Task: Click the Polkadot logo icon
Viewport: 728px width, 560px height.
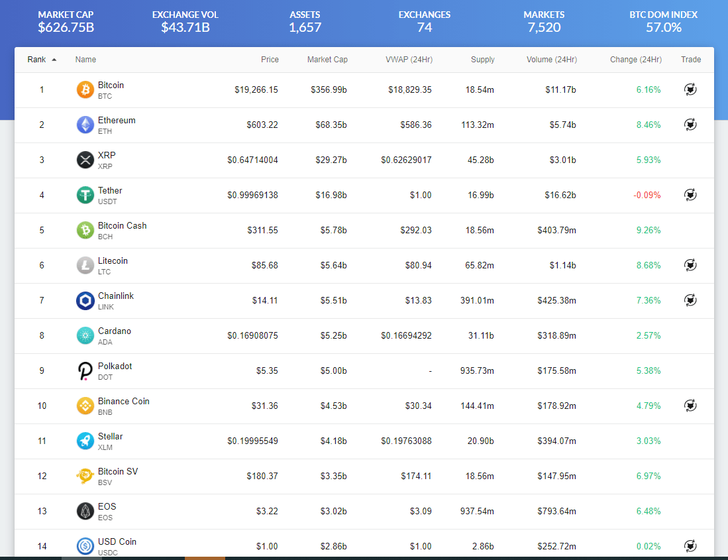Action: pos(85,370)
